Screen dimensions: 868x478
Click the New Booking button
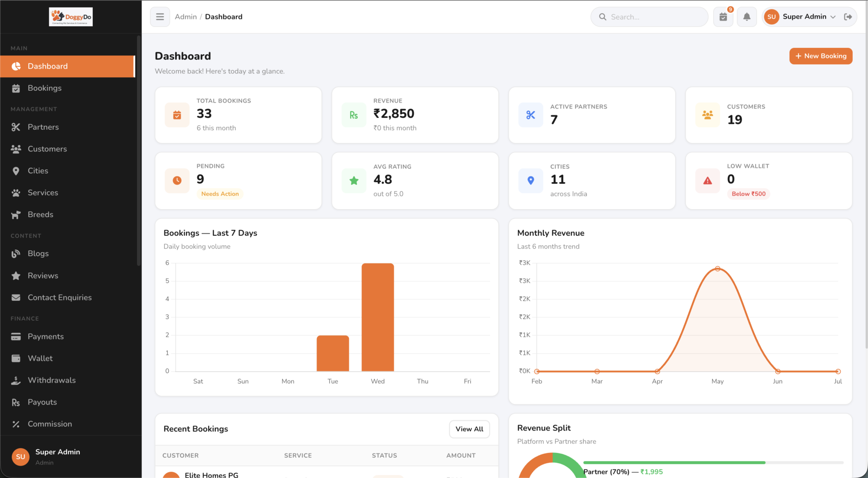(x=821, y=56)
